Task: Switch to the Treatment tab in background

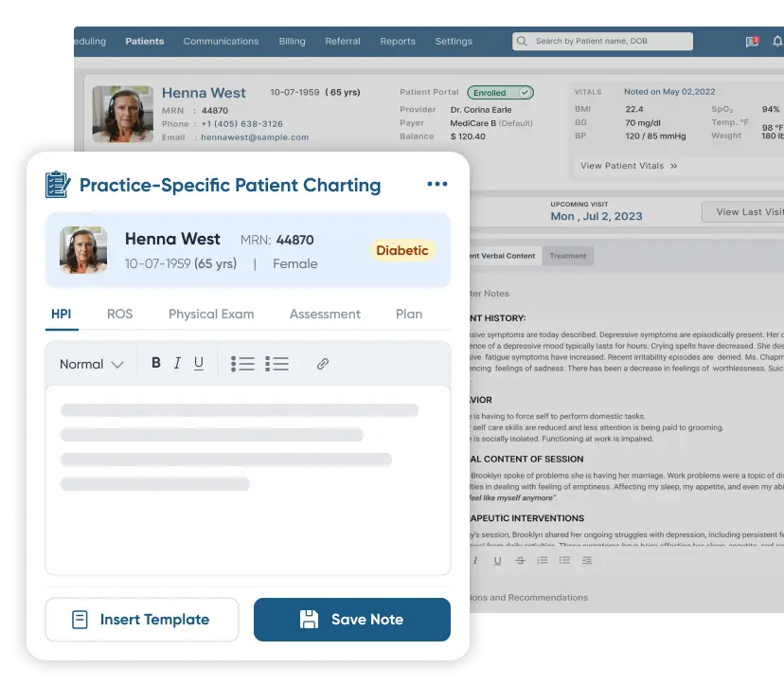Action: (567, 256)
